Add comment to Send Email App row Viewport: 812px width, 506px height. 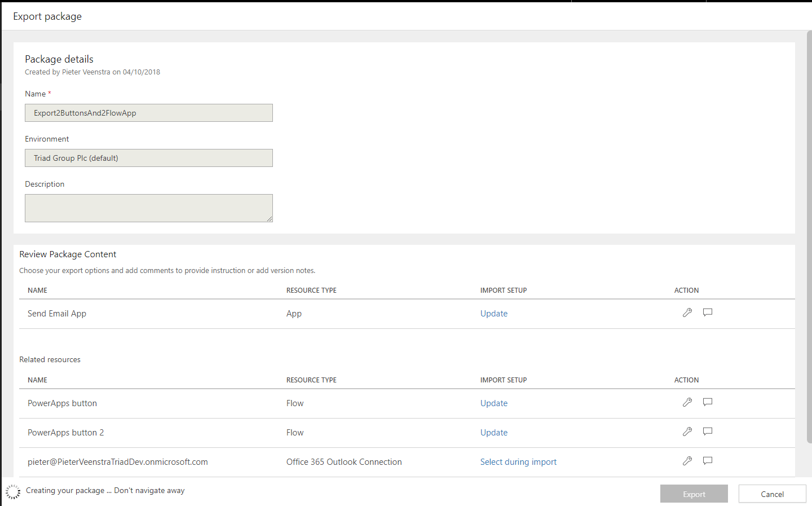pos(708,313)
